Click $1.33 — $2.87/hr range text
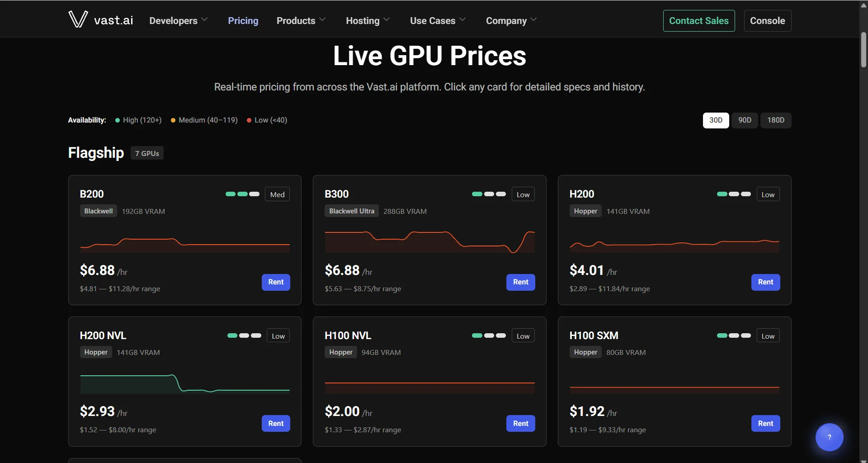The image size is (868, 463). (x=363, y=430)
